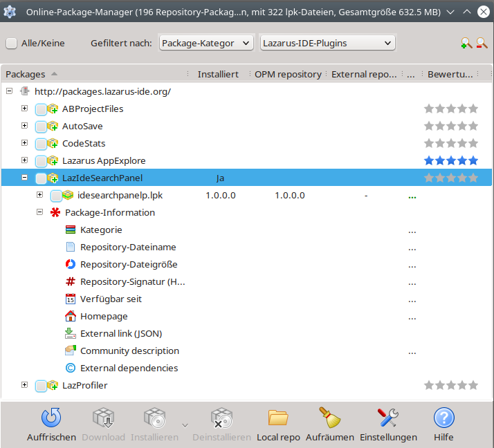Click the idesearchpanelp.lpk file icon
Viewport: 494px width, 448px height.
click(68, 196)
